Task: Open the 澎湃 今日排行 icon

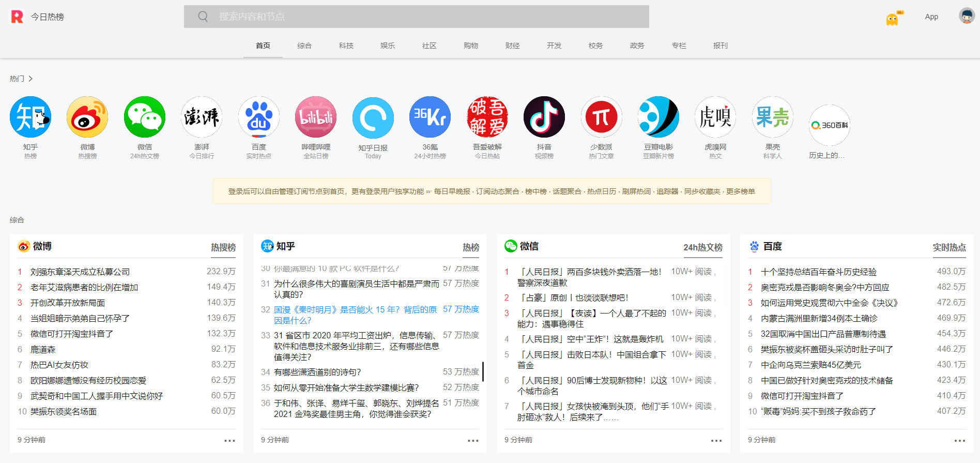Action: coord(202,117)
